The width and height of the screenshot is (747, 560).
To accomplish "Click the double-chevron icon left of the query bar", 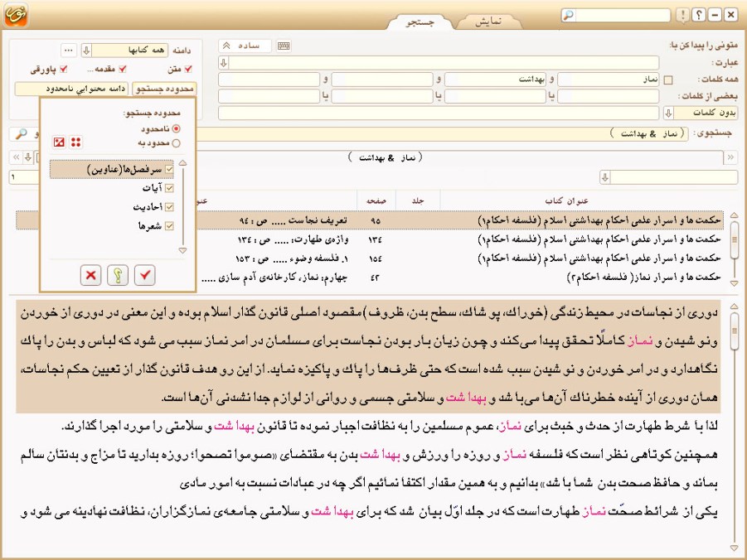I will (x=17, y=157).
